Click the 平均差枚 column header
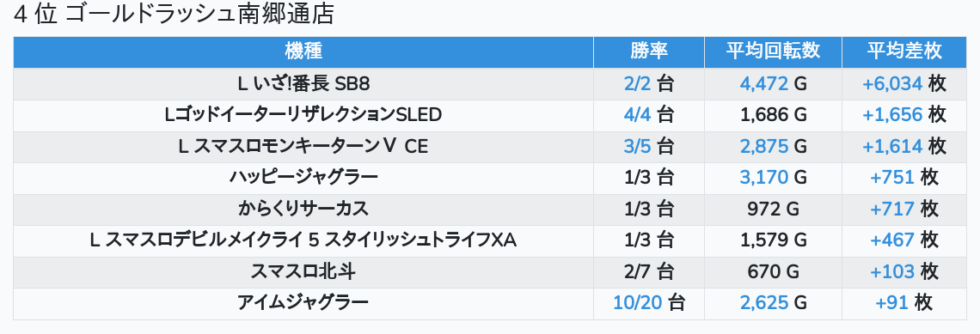The height and width of the screenshot is (334, 980). [x=903, y=52]
